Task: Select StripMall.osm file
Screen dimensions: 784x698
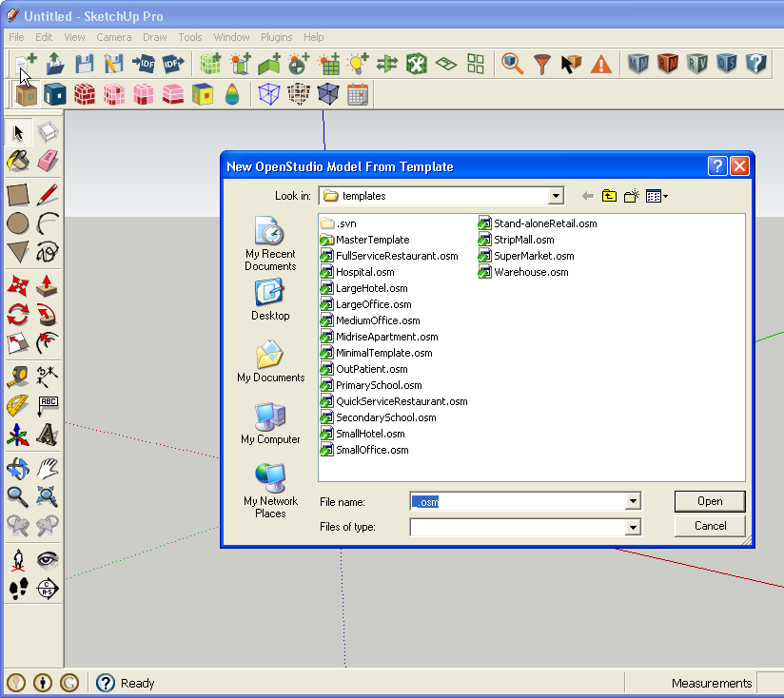Action: coord(517,240)
